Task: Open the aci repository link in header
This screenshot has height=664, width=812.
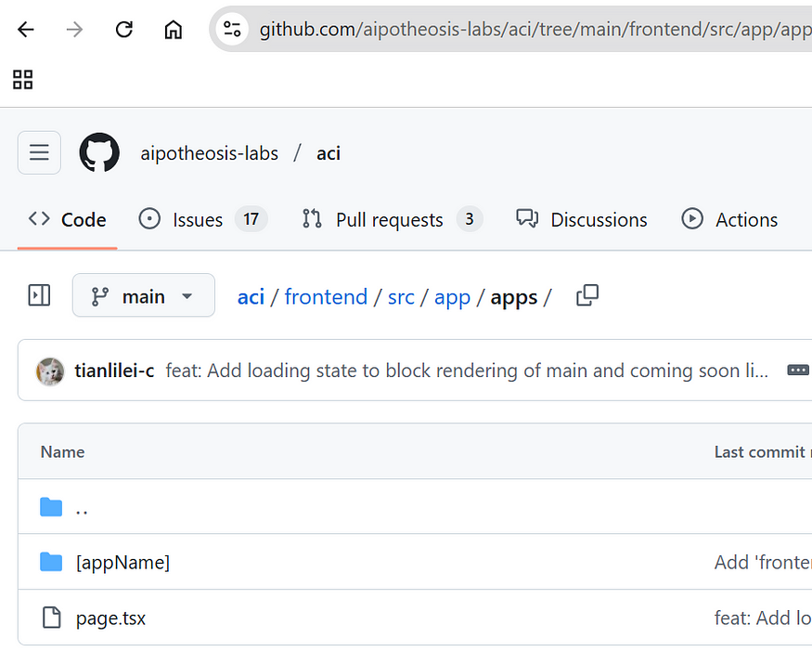Action: pos(329,153)
